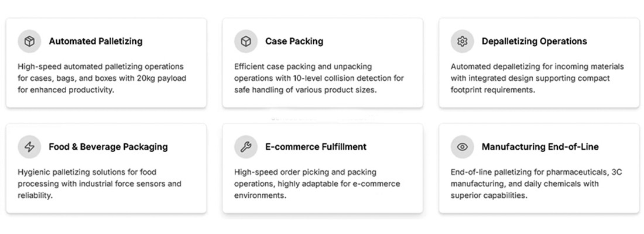This screenshot has width=644, height=234.
Task: Open the Depalletizing Operations heading
Action: pos(534,42)
